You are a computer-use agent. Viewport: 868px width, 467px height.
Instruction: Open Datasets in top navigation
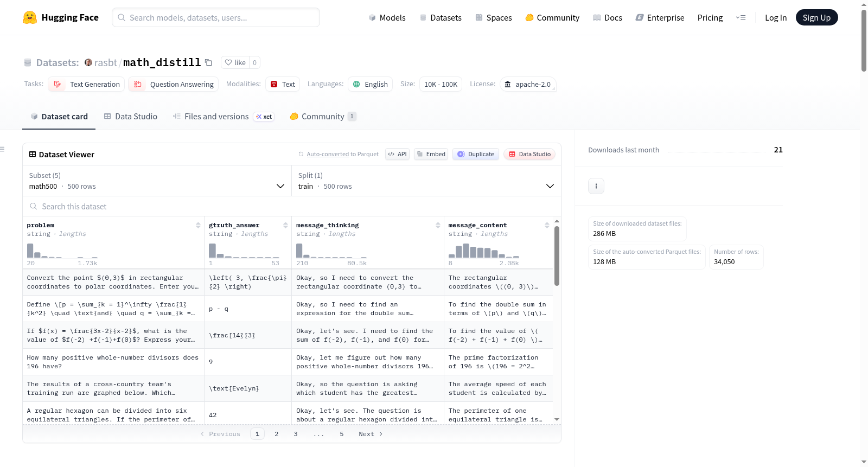pyautogui.click(x=441, y=17)
